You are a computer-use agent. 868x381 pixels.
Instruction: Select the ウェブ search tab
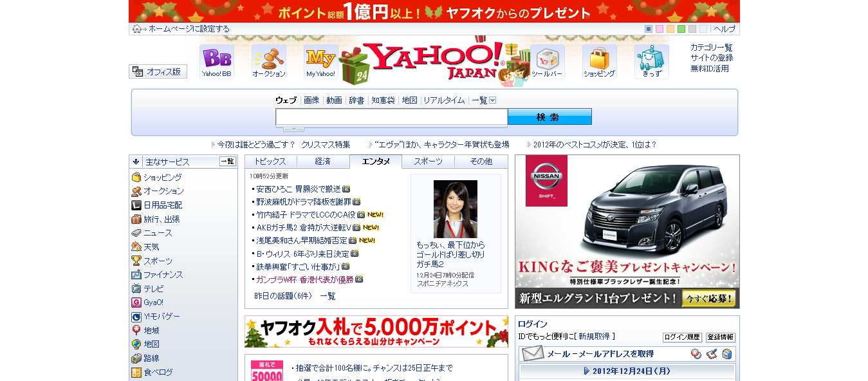click(286, 100)
